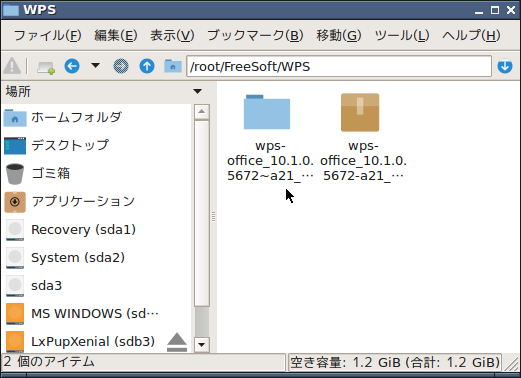
Task: Click the warning triangle toolbar icon
Action: pos(12,66)
